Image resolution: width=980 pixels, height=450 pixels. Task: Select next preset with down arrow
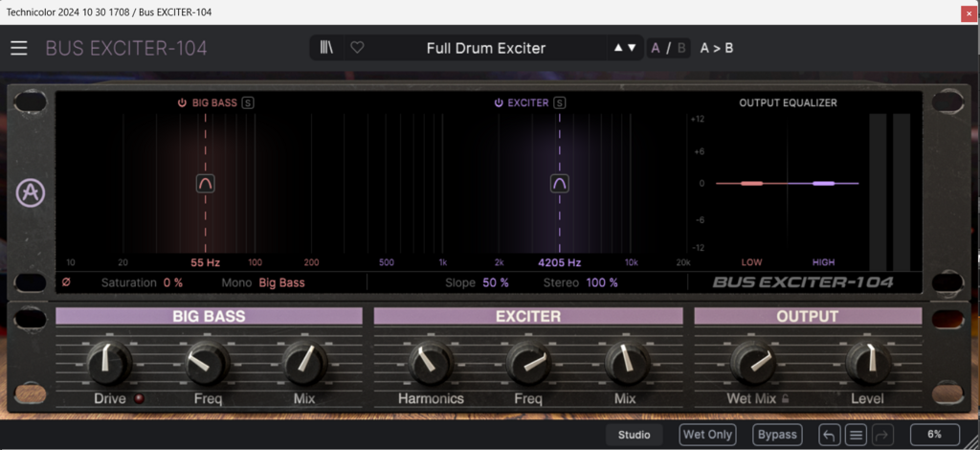(x=632, y=48)
